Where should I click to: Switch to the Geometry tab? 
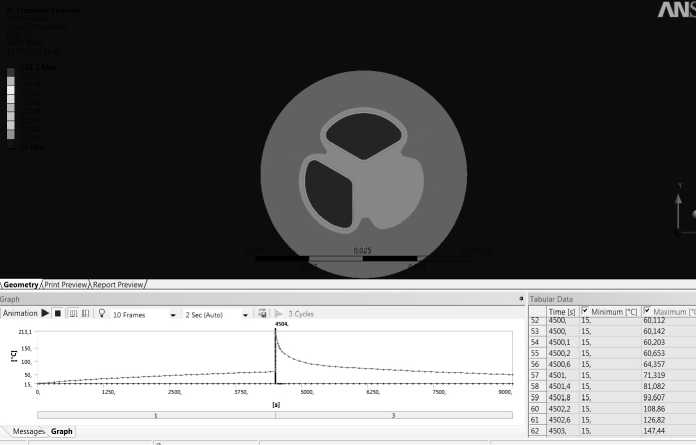(x=20, y=285)
